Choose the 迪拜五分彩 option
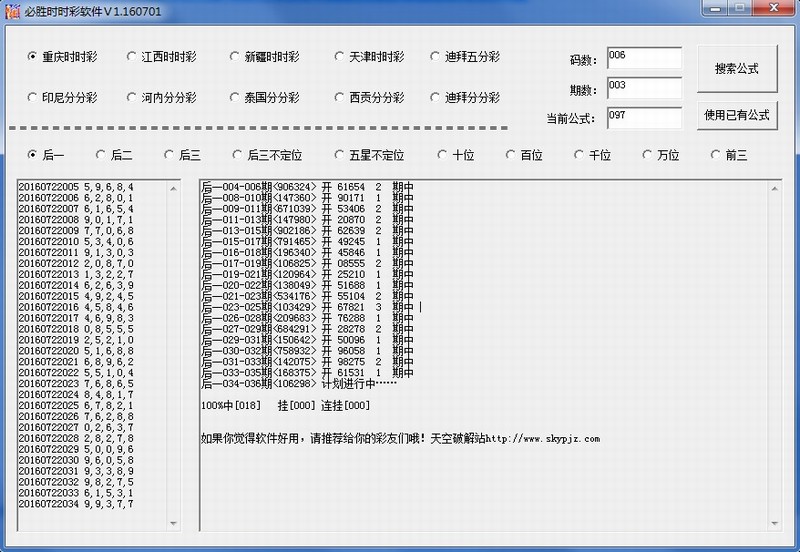 436,57
